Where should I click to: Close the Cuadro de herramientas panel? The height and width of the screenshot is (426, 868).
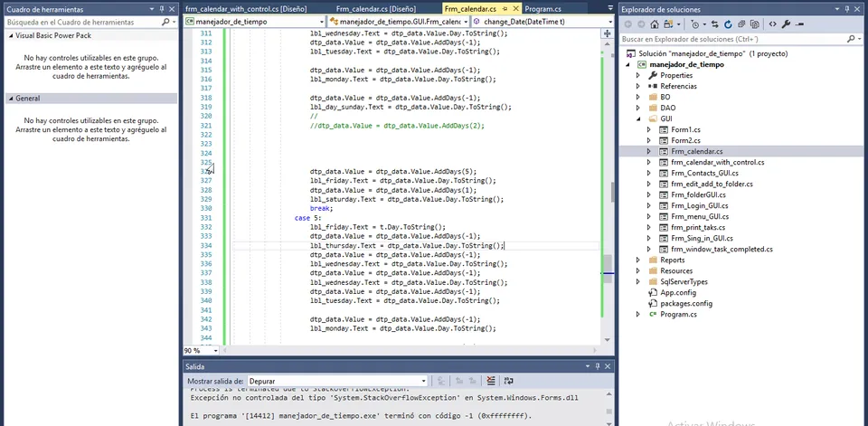point(172,9)
